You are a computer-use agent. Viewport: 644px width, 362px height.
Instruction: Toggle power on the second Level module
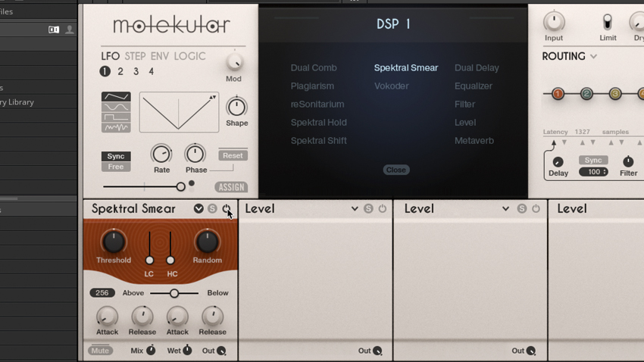(536, 208)
